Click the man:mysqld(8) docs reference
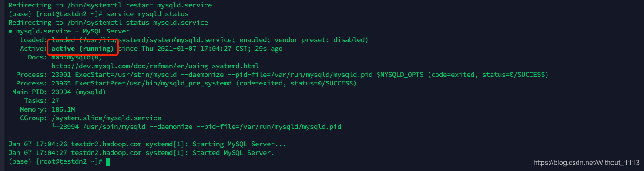Viewport: 644px width, 171px height. [77, 57]
